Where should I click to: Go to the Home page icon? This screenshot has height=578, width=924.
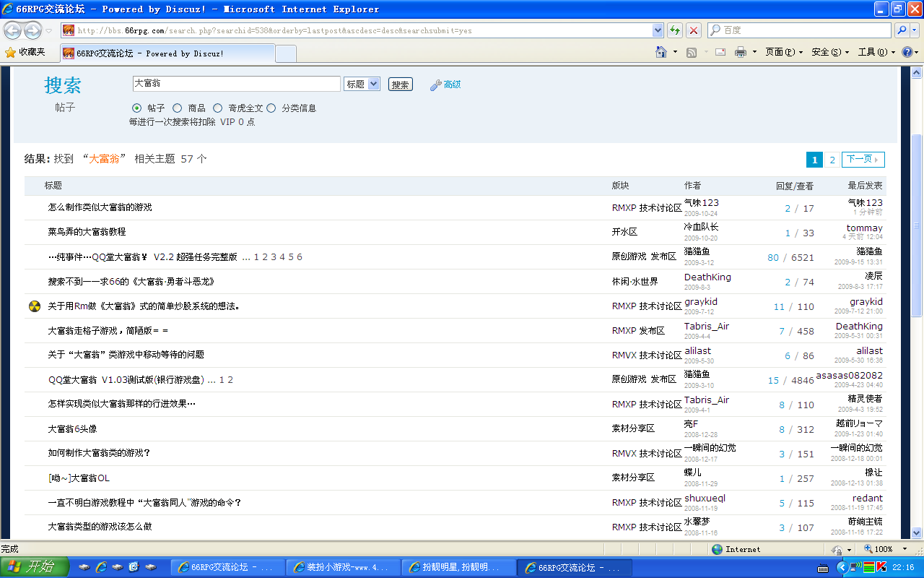(x=661, y=52)
